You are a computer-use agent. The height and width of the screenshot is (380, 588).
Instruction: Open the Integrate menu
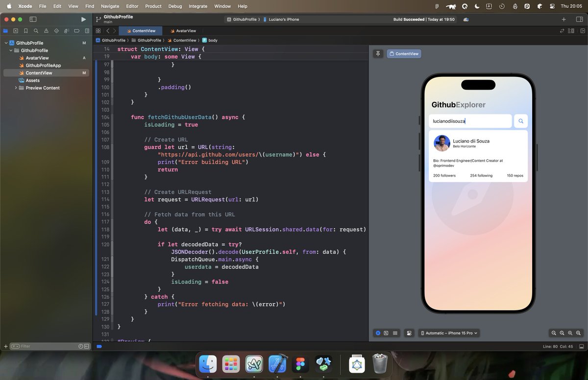(x=198, y=6)
